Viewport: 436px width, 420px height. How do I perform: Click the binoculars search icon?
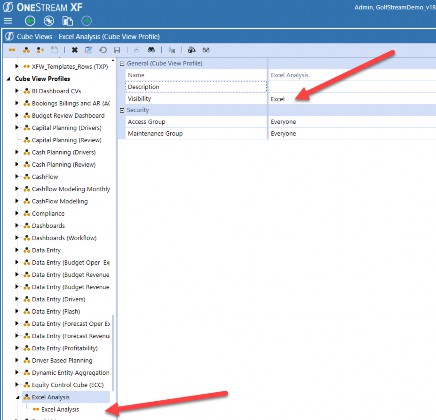click(151, 50)
